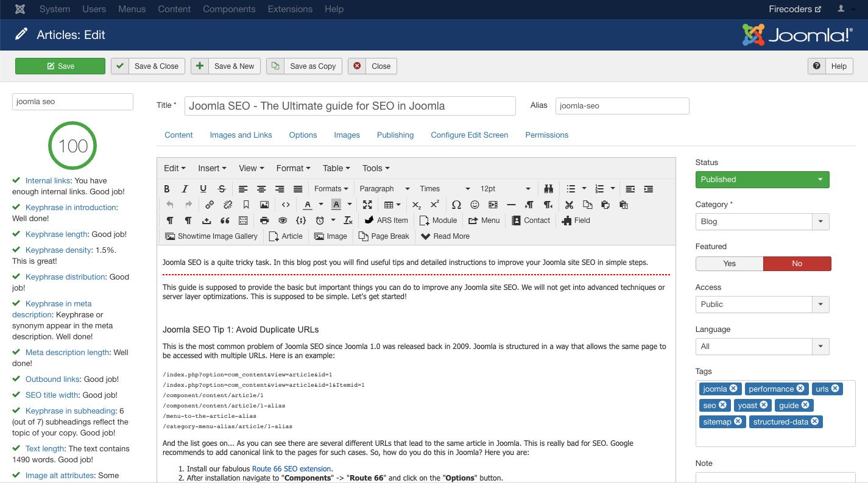Click the focus keyphrase field 'joomla seo'
Screen dimensions: 868x483
[x=72, y=102]
